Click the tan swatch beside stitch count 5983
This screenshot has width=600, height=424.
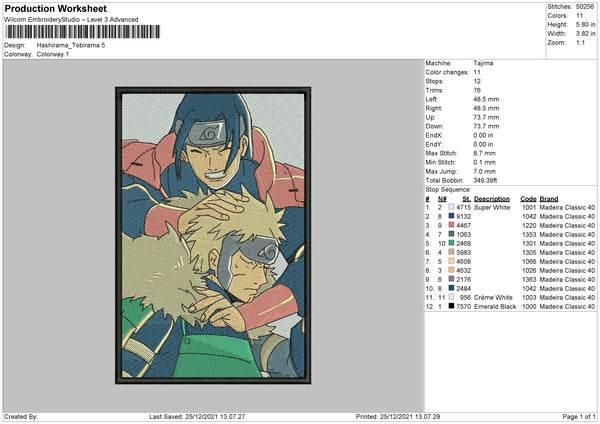click(451, 252)
